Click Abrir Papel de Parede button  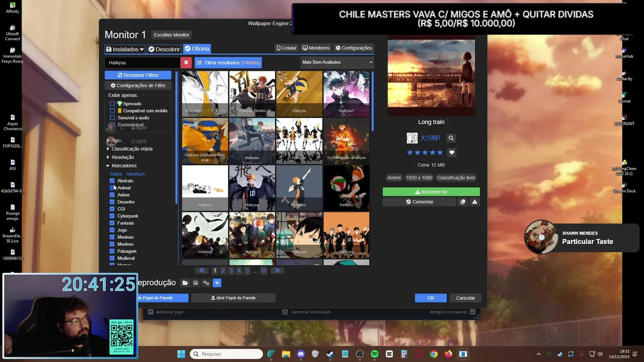[x=233, y=298]
